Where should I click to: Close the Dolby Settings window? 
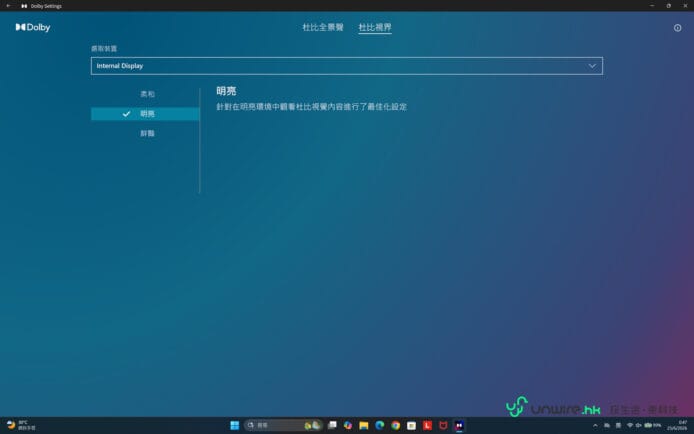click(x=685, y=6)
